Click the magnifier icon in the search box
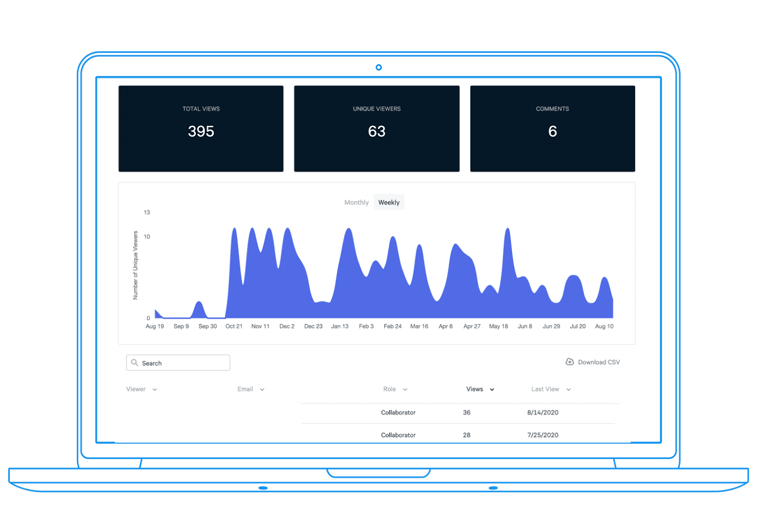 click(x=135, y=363)
